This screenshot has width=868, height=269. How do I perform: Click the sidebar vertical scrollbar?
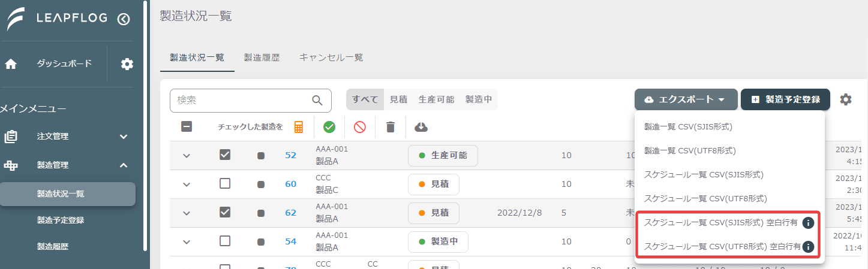click(145, 126)
